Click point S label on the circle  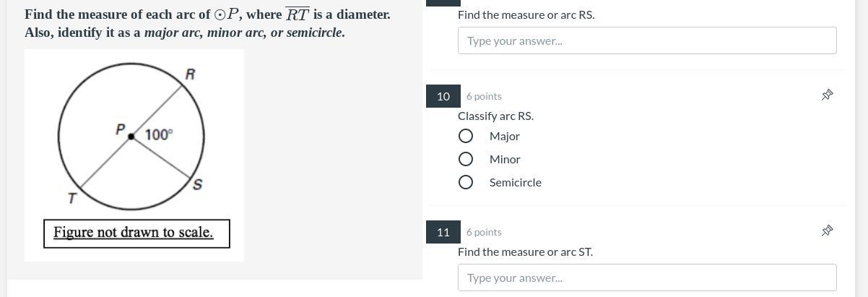(x=197, y=185)
